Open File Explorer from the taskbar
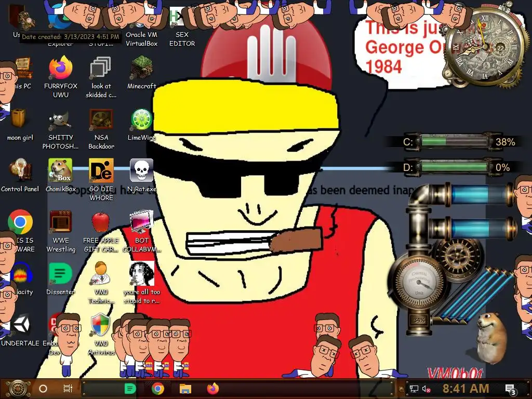The width and height of the screenshot is (532, 399). tap(185, 389)
